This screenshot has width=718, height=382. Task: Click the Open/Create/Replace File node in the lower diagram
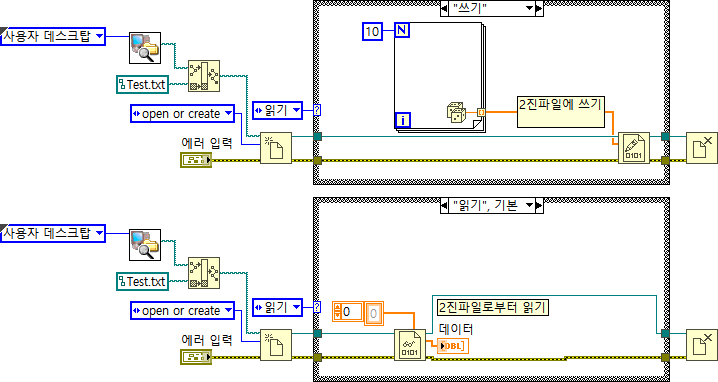[276, 345]
